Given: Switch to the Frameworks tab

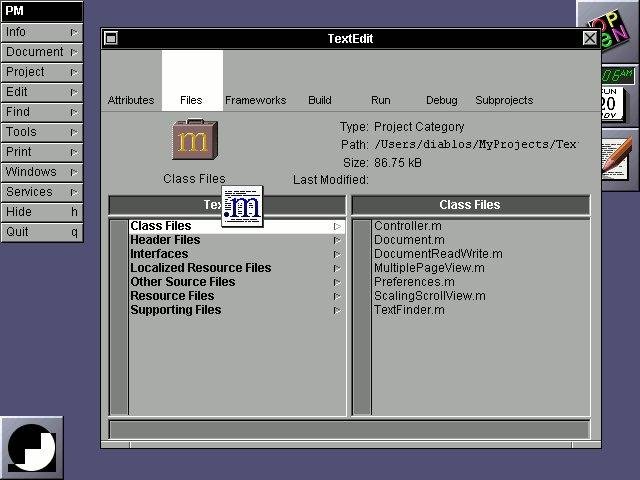Looking at the screenshot, I should coord(256,81).
